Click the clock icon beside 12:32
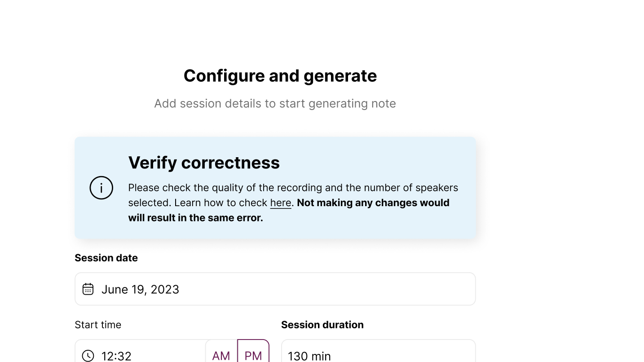Viewport: 644px width, 362px height. click(x=88, y=356)
